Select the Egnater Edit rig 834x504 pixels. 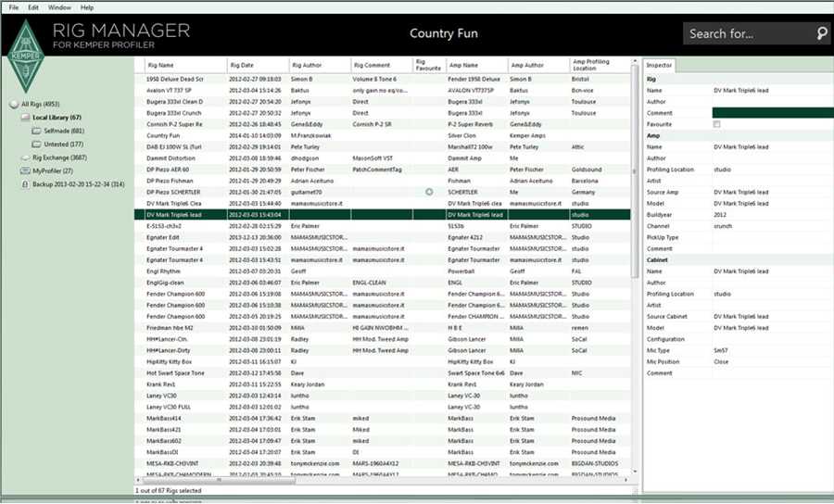[383, 237]
